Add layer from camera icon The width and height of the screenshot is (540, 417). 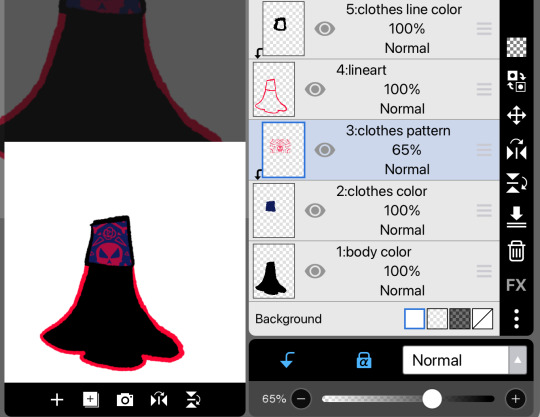tap(125, 400)
